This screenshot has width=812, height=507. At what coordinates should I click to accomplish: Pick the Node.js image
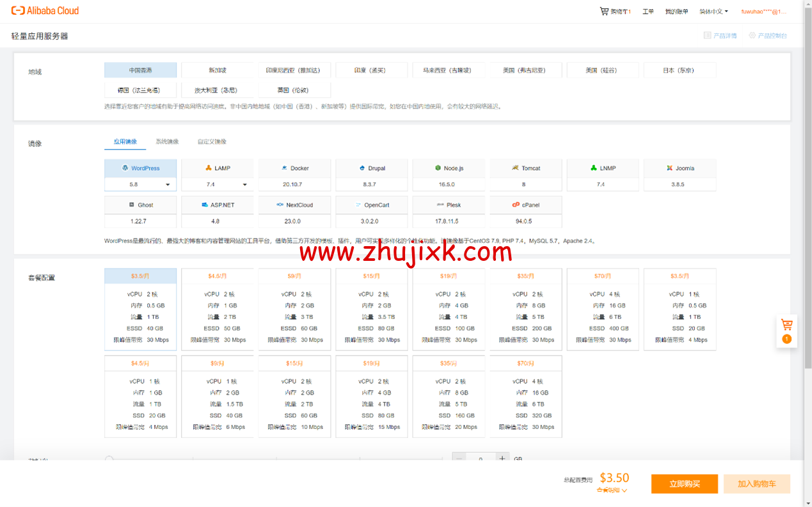click(449, 168)
